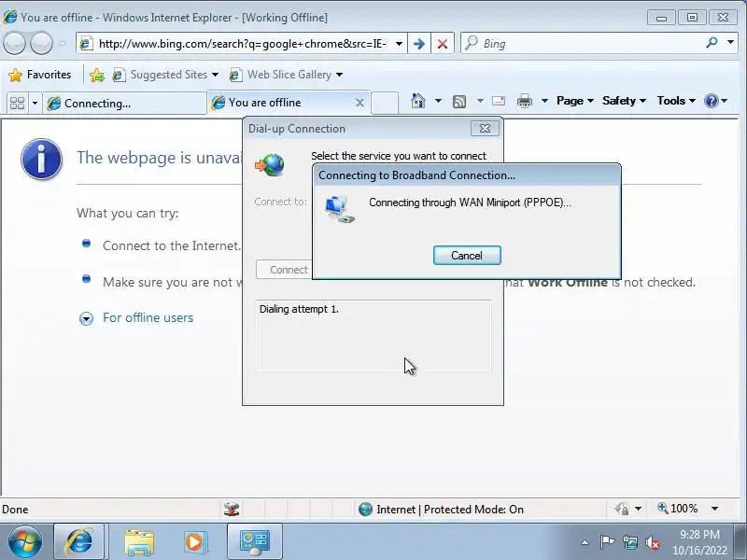Expand the zoom level dropdown arrow
The width and height of the screenshot is (747, 560).
714,509
